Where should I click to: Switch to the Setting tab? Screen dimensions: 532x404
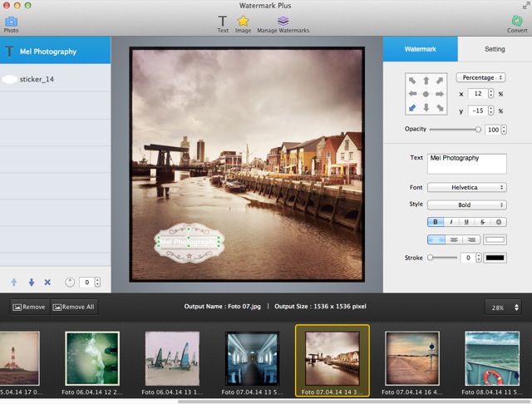tap(495, 49)
